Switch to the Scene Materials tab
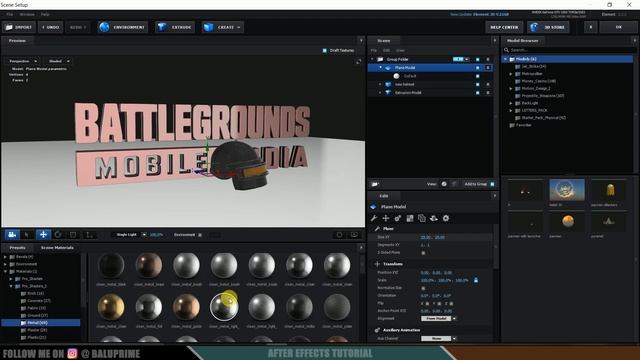Screen dimensions: 640x360 (x=57, y=248)
